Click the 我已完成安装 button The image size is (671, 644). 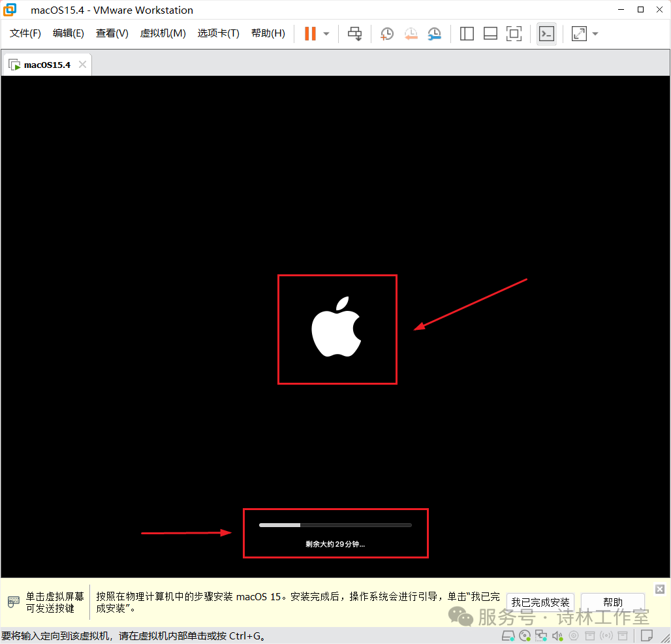coord(540,602)
